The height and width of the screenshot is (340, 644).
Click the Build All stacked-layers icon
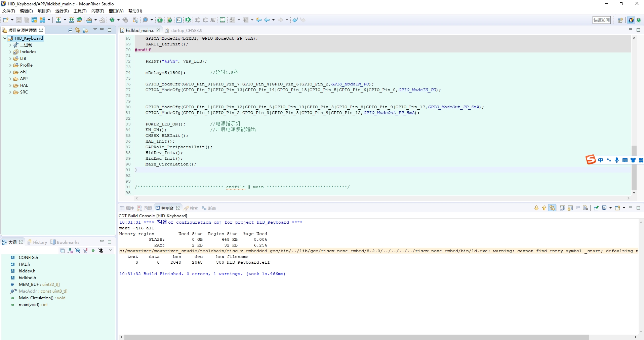79,20
